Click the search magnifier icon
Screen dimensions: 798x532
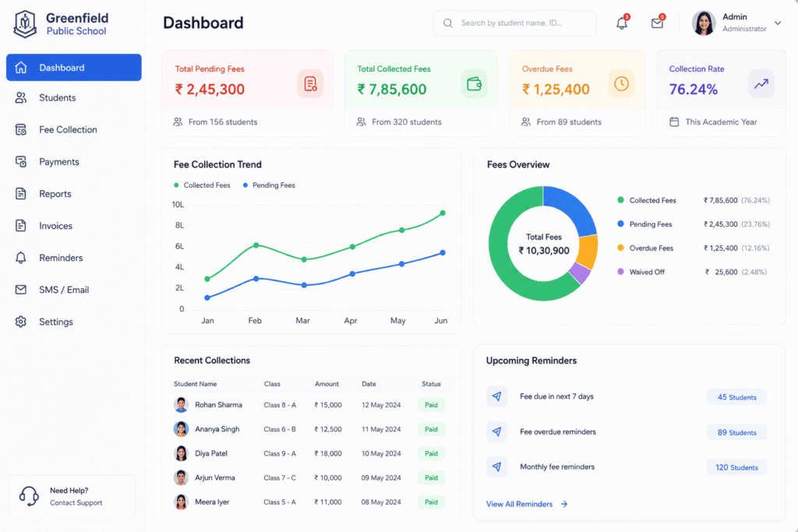[448, 23]
